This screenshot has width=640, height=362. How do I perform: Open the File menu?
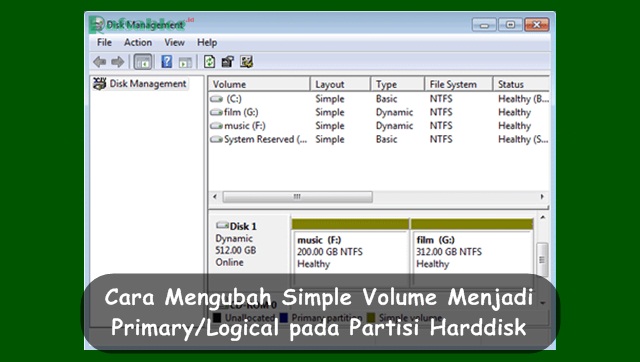click(104, 42)
